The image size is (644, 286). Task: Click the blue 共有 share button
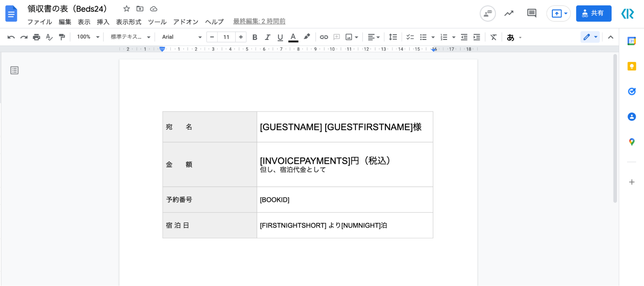pyautogui.click(x=593, y=13)
